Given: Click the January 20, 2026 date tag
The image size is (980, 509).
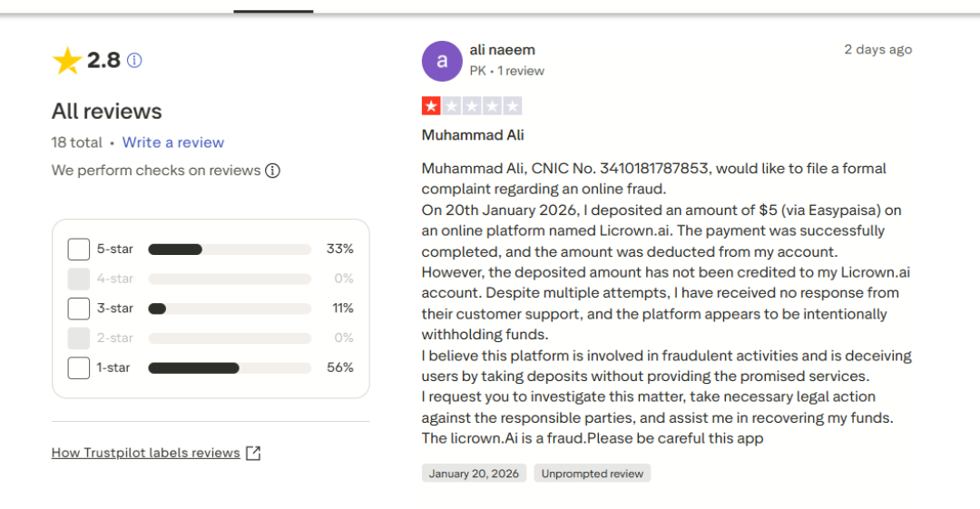Looking at the screenshot, I should (x=474, y=474).
